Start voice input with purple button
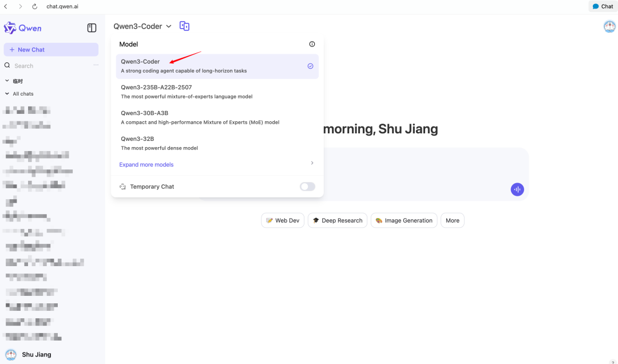The width and height of the screenshot is (618, 364). click(x=517, y=189)
